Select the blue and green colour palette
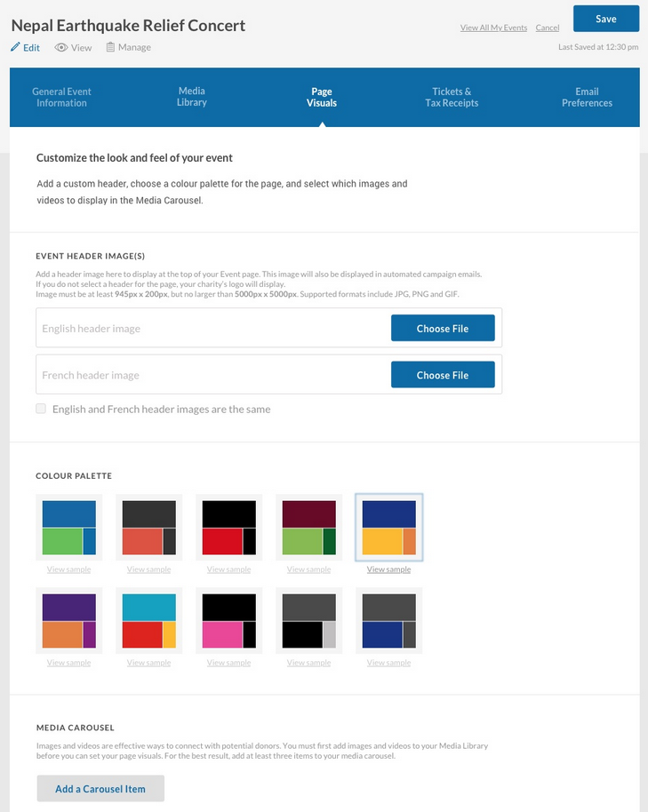Screen dimensions: 648x812 [69, 528]
